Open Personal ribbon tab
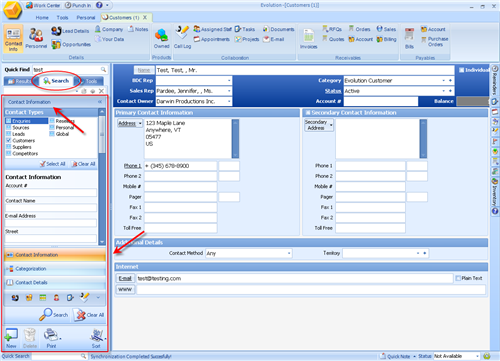 click(x=86, y=18)
